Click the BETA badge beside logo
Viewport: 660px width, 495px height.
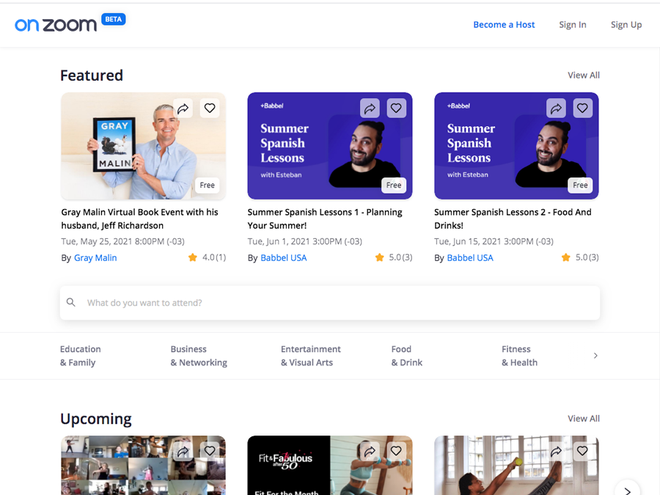tap(113, 19)
